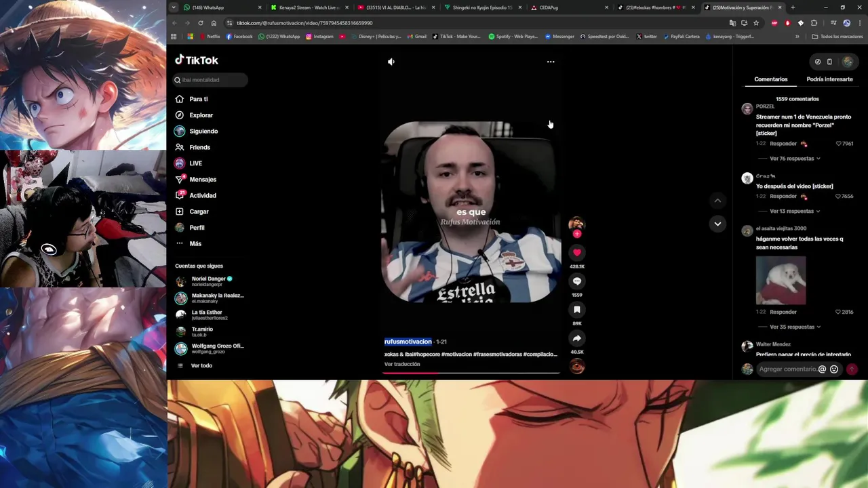
Task: Post comment with red arrow button
Action: pyautogui.click(x=852, y=369)
